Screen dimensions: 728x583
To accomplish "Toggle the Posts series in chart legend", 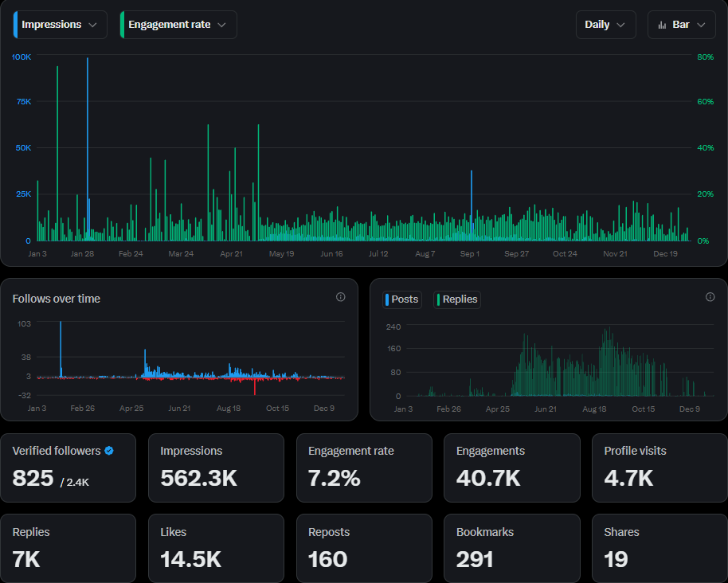I will click(402, 299).
